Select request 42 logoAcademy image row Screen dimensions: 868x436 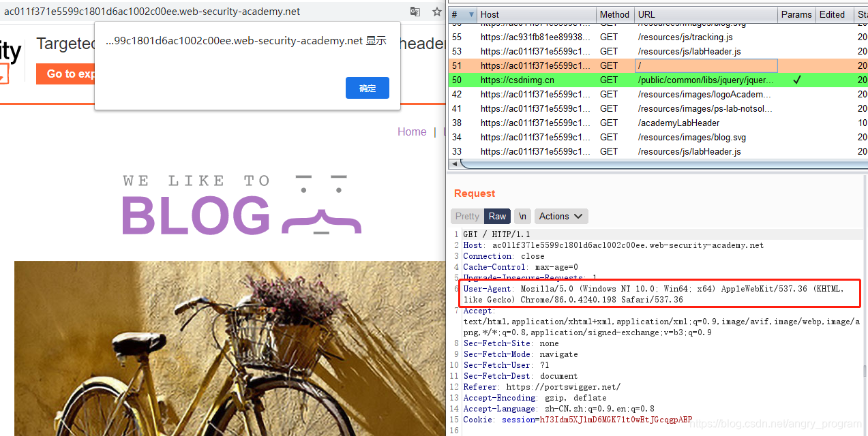click(x=658, y=94)
